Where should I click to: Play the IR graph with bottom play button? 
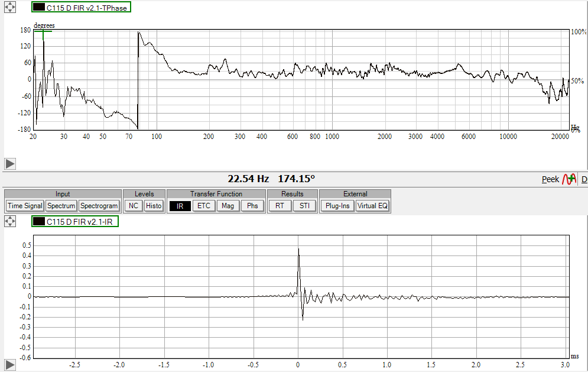(x=9, y=364)
